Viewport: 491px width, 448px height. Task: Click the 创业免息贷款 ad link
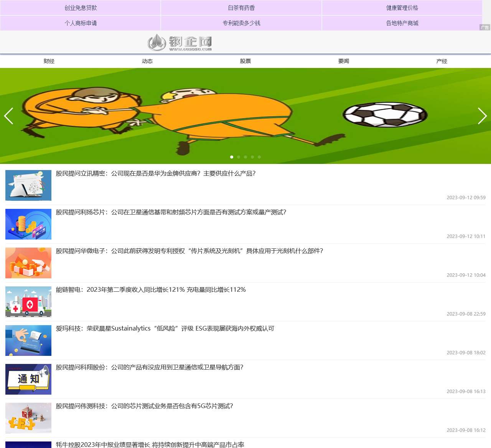click(81, 8)
